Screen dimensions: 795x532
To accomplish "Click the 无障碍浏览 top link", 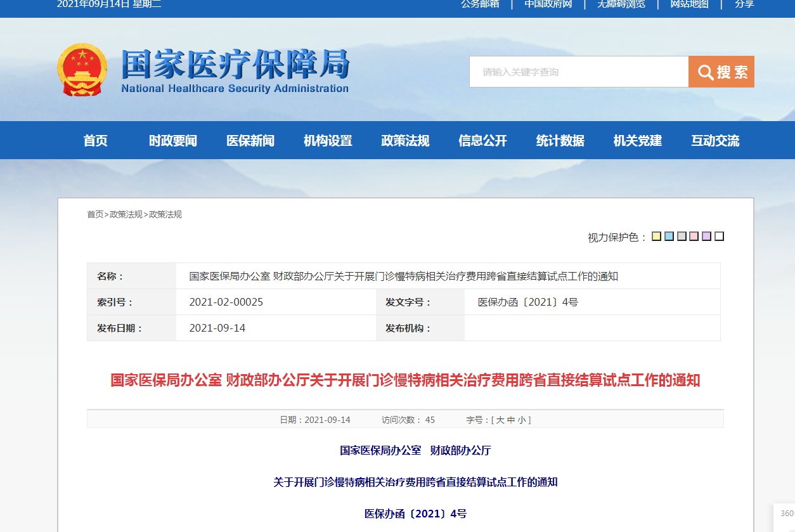I will (621, 4).
